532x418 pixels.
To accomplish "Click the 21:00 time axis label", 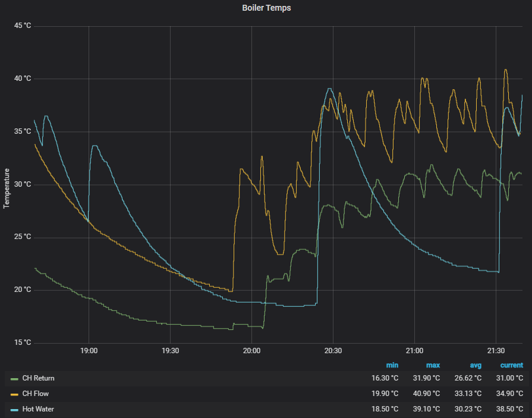I will (x=415, y=351).
